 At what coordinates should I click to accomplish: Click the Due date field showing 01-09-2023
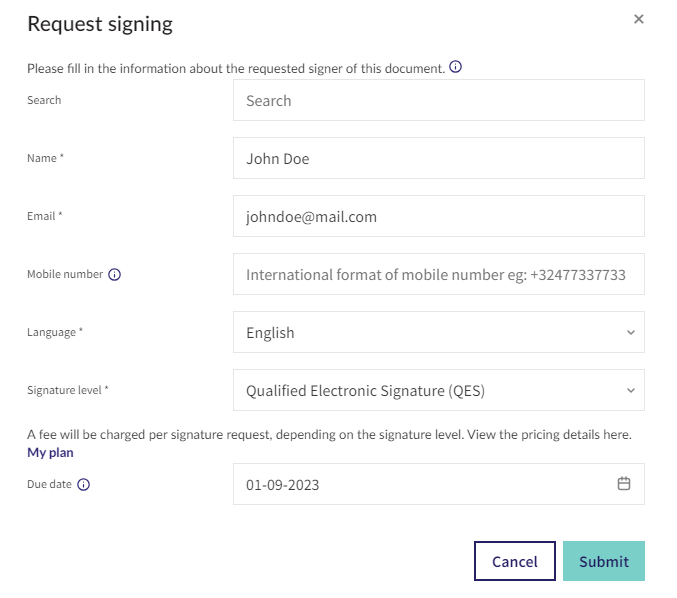tap(439, 484)
